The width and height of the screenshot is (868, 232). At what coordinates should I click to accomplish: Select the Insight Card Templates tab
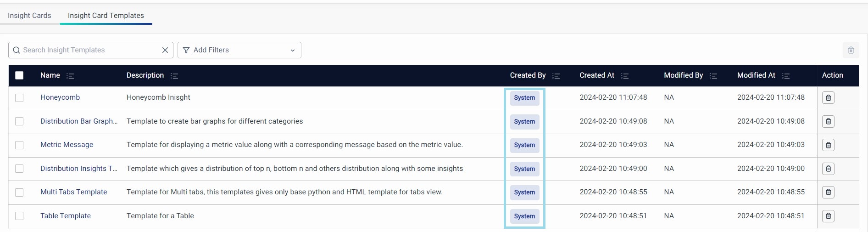(106, 16)
